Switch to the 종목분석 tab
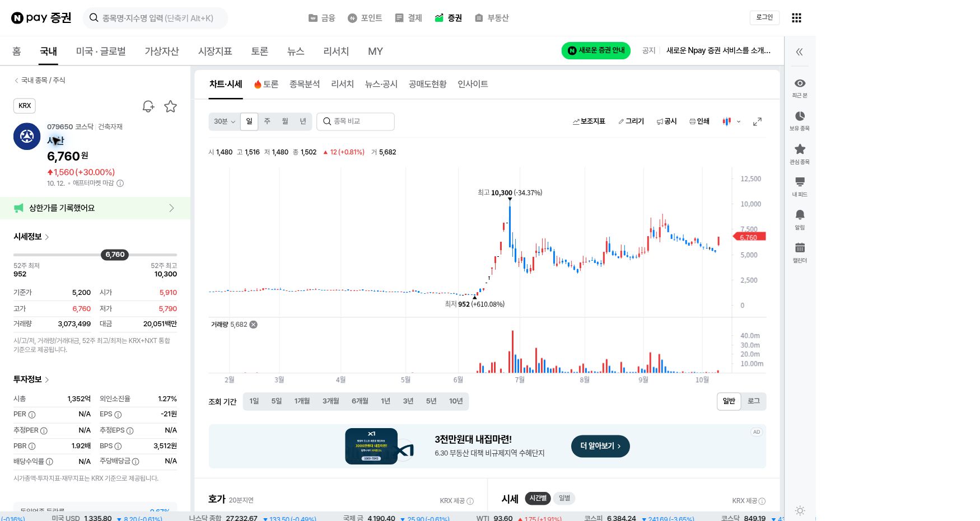980x521 pixels. coord(305,84)
